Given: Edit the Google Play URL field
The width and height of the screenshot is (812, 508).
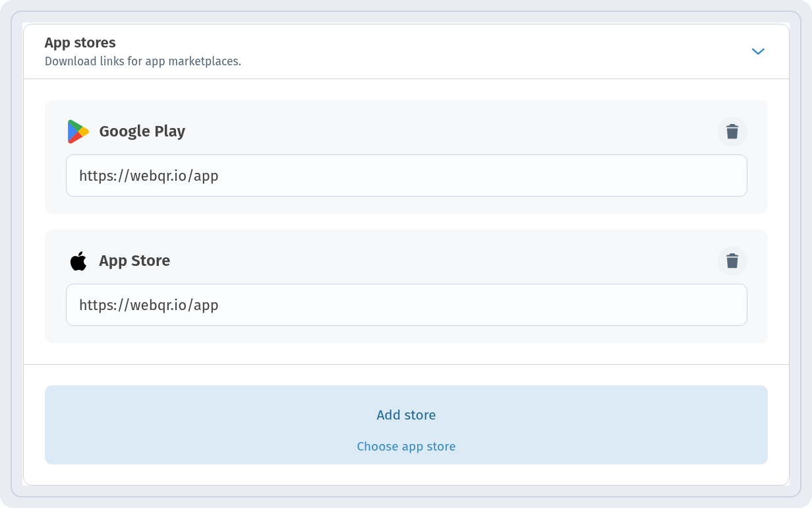Looking at the screenshot, I should coord(406,175).
